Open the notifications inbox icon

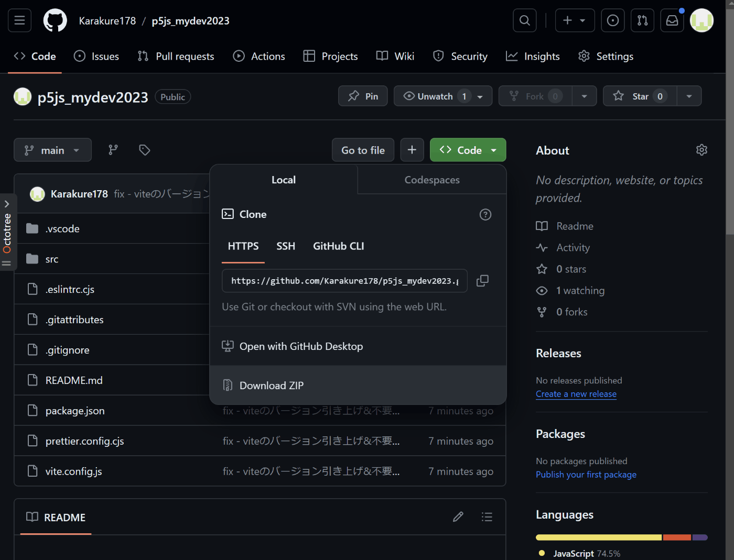(x=672, y=20)
